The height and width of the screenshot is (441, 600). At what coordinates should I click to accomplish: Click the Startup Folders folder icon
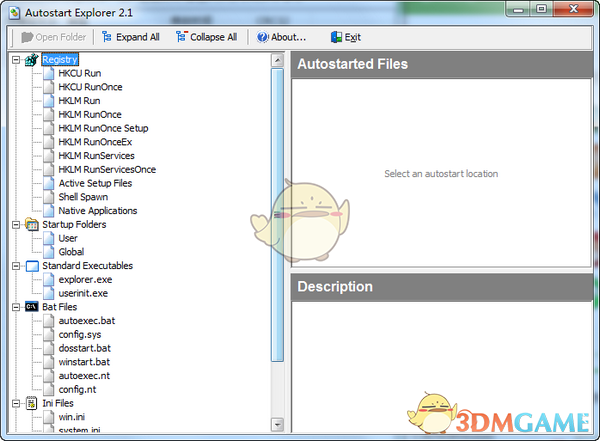pyautogui.click(x=32, y=224)
